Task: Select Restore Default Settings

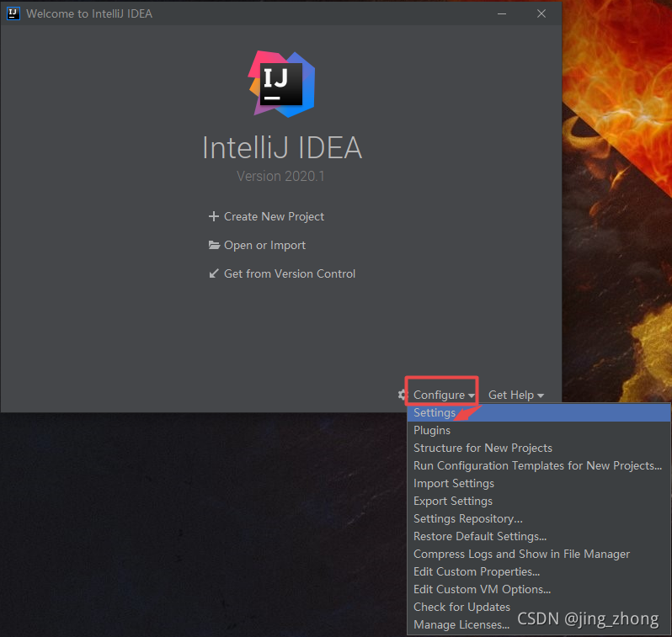Action: pos(539,536)
